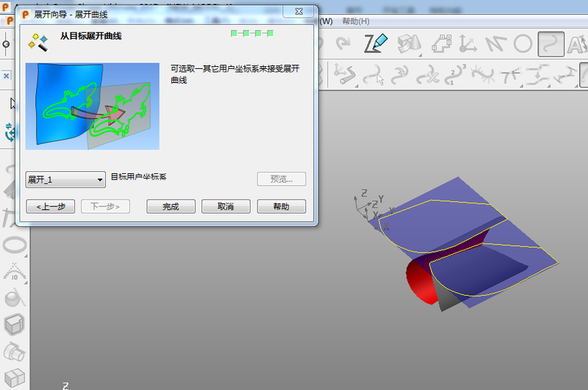Select the ellipse tool in left sidebar
The image size is (588, 390).
coord(15,245)
